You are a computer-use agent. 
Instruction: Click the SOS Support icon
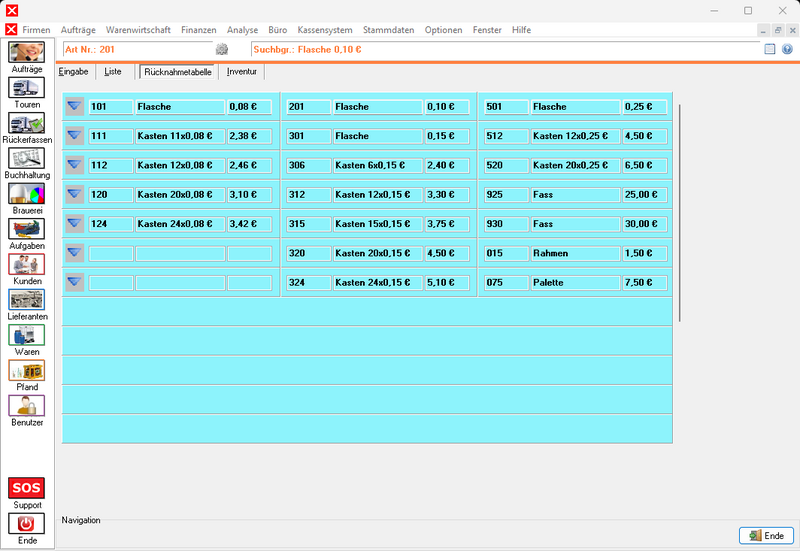tap(27, 488)
